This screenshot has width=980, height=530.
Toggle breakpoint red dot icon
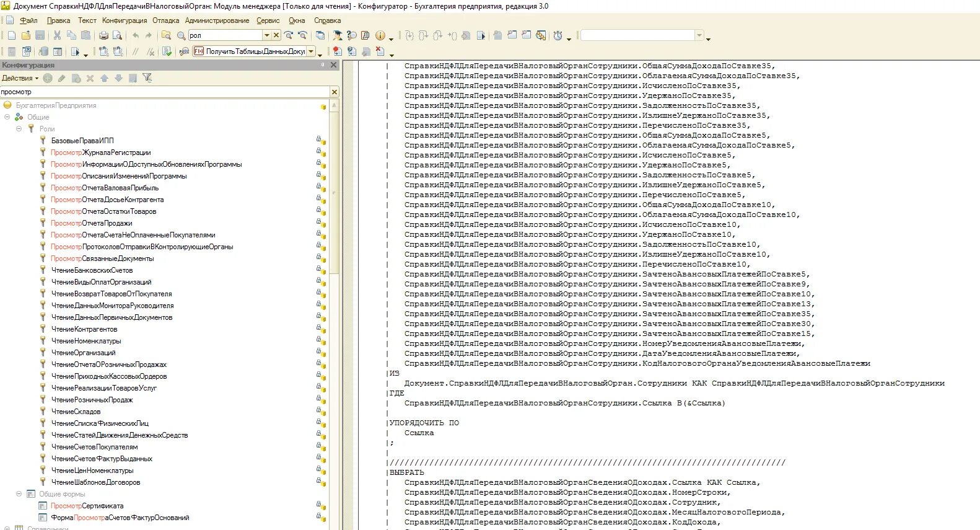click(337, 51)
